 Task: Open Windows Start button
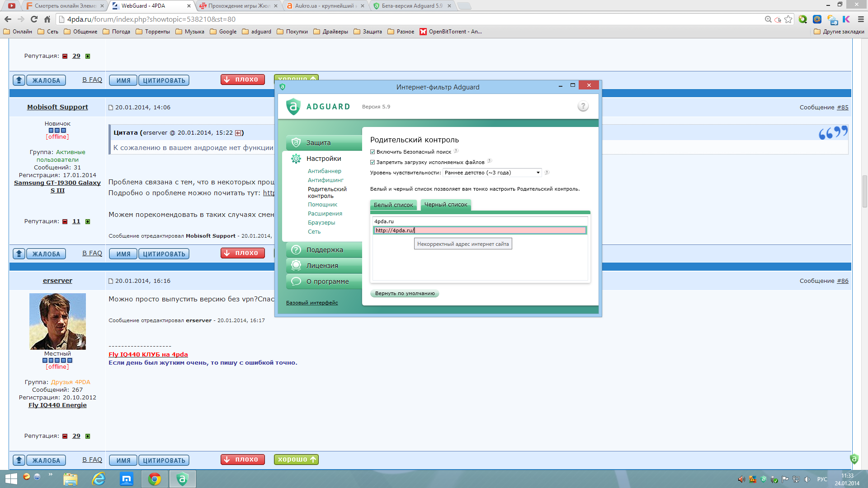[11, 479]
